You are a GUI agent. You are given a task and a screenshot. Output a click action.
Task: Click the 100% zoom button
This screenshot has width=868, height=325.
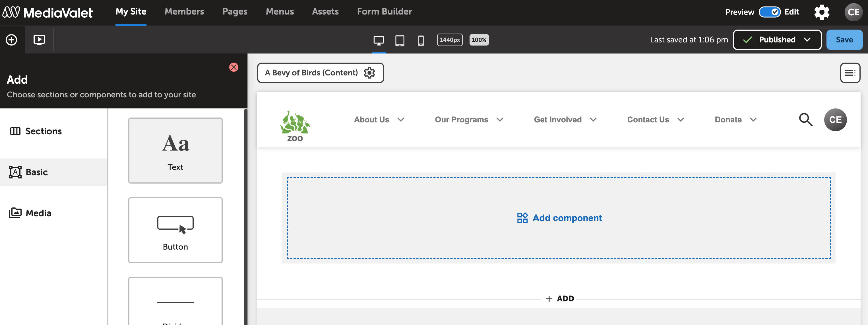point(479,40)
